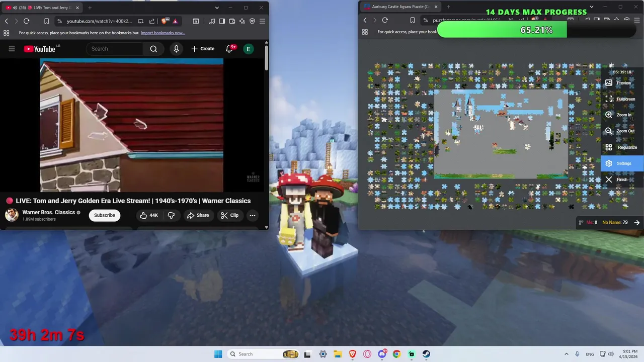Image resolution: width=644 pixels, height=362 pixels.
Task: Dislike the Tom and Jerry video
Action: coord(171,215)
